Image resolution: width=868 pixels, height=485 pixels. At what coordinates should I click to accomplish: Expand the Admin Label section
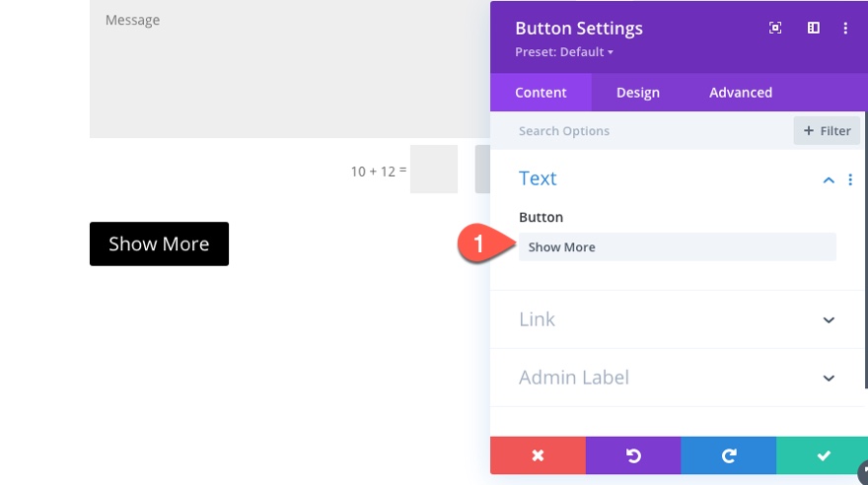coord(829,378)
